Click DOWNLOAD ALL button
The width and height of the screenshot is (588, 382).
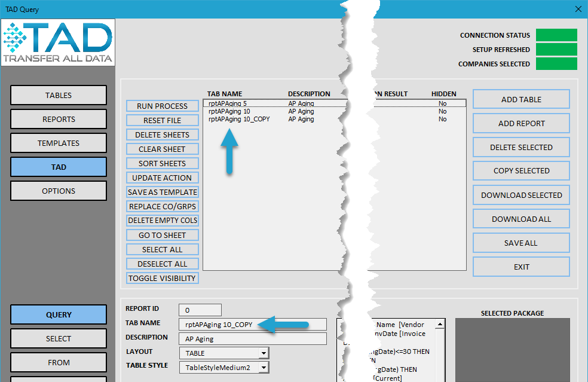(x=521, y=219)
